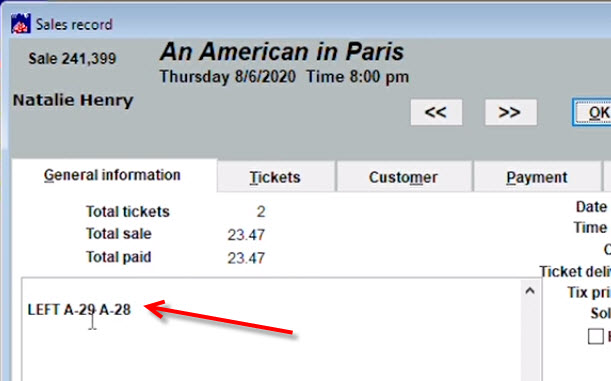Image resolution: width=611 pixels, height=381 pixels.
Task: Switch to the Tickets tab
Action: tap(275, 177)
